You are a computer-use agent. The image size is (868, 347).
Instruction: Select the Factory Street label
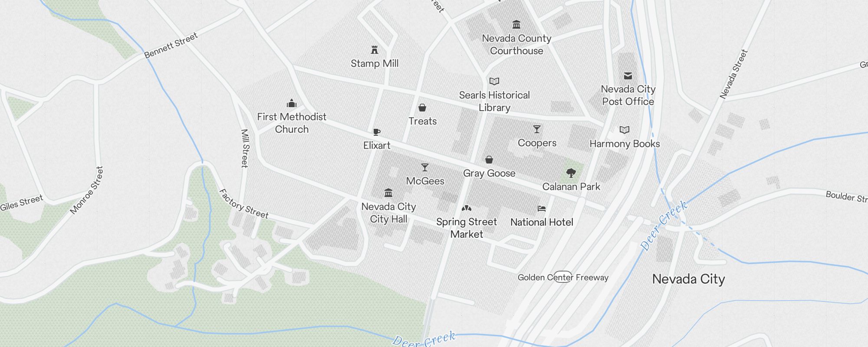(x=243, y=203)
